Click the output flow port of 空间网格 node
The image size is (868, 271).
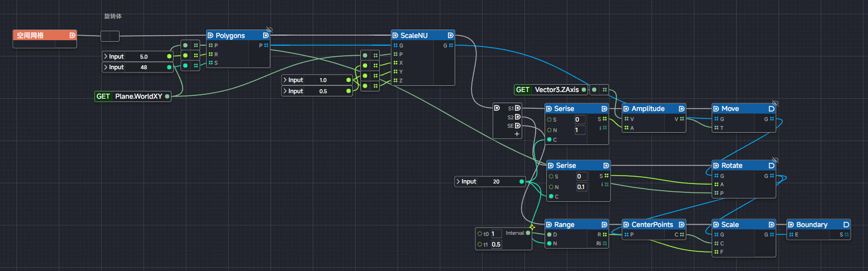pyautogui.click(x=72, y=35)
